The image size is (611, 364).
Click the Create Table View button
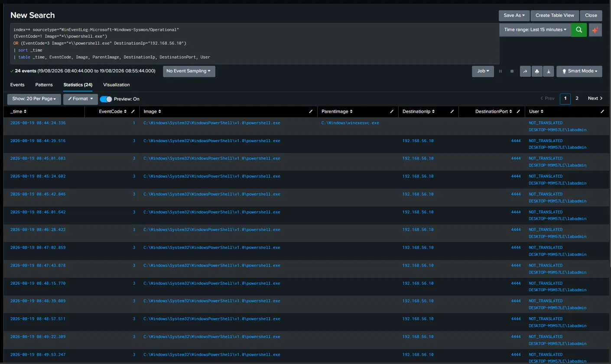coord(555,15)
